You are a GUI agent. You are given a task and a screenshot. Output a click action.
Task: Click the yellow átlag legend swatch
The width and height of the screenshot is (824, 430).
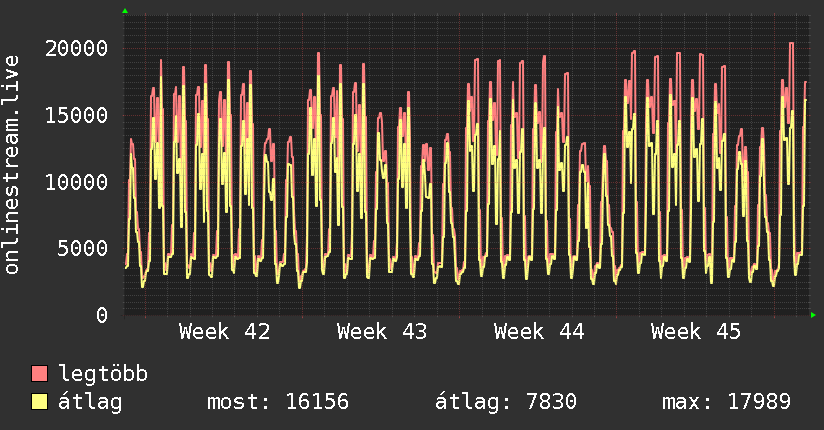pyautogui.click(x=39, y=402)
